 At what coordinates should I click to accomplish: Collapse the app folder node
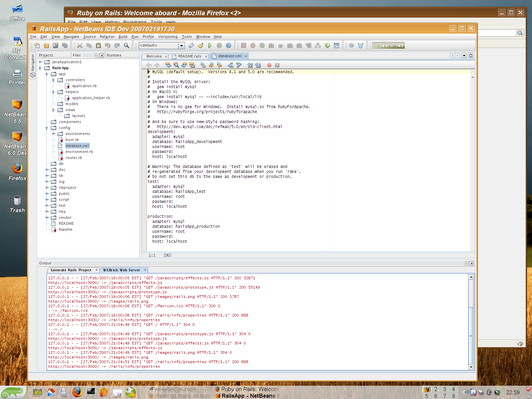pyautogui.click(x=47, y=74)
